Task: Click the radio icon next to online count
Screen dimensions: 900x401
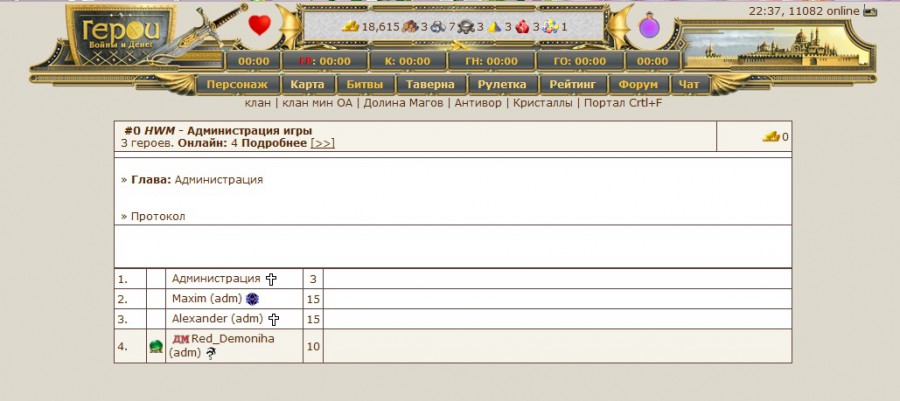Action: pos(870,11)
